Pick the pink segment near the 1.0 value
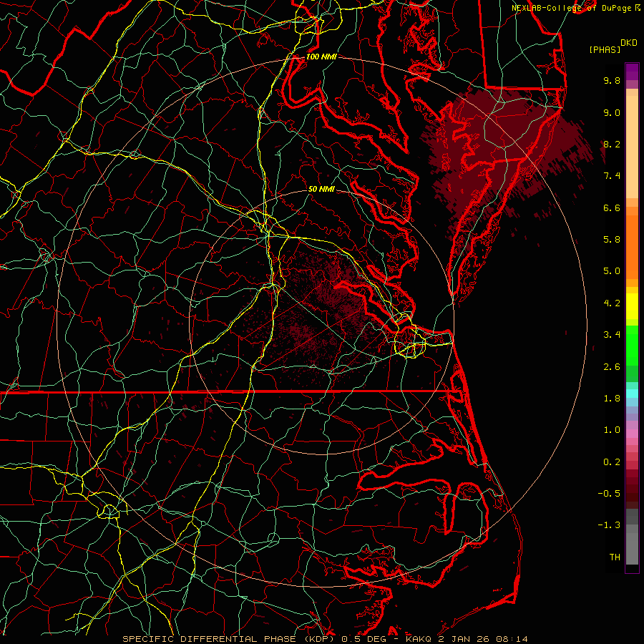 click(632, 433)
